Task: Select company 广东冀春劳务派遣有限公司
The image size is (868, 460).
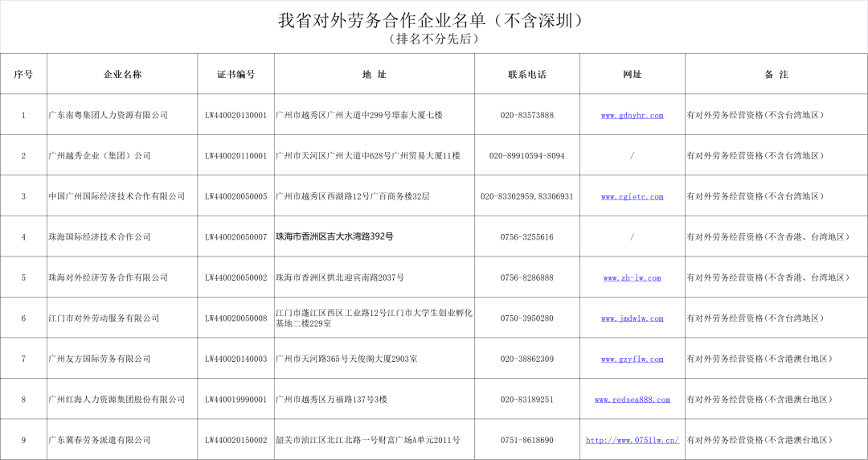Action: coord(99,440)
